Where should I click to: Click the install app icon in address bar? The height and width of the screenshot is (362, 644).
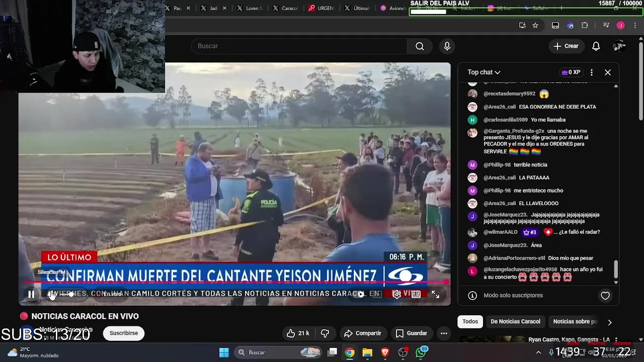click(522, 26)
